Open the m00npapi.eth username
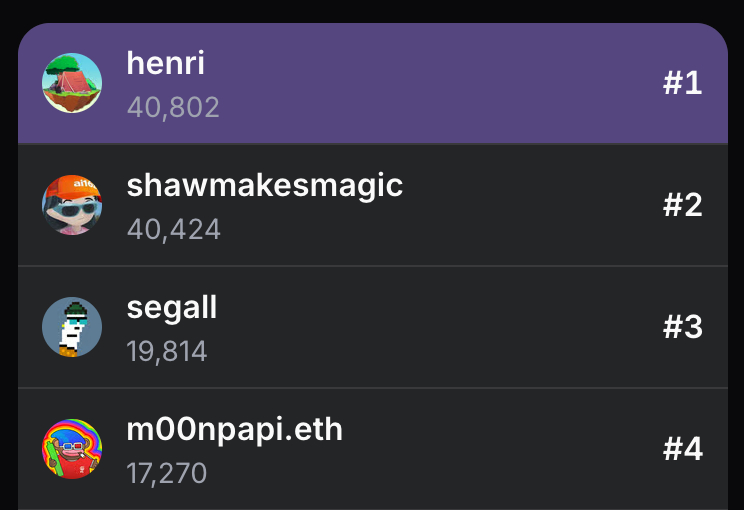Image resolution: width=744 pixels, height=510 pixels. point(234,429)
